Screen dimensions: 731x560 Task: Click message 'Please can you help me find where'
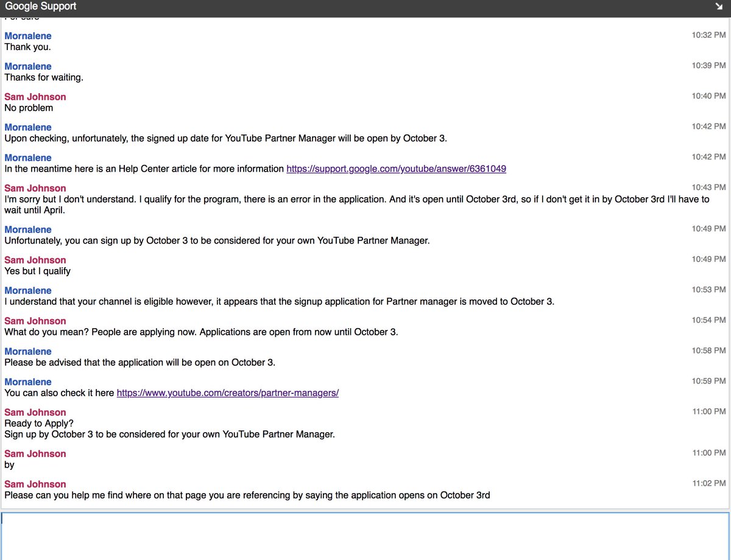[247, 495]
